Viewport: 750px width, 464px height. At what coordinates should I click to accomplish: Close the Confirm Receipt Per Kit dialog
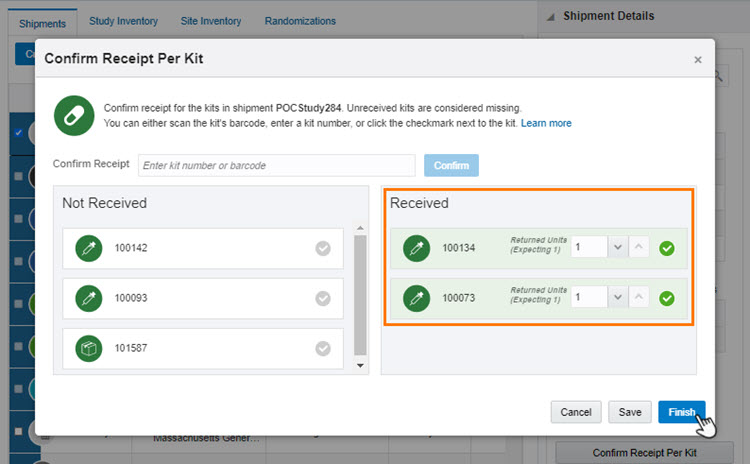[698, 60]
